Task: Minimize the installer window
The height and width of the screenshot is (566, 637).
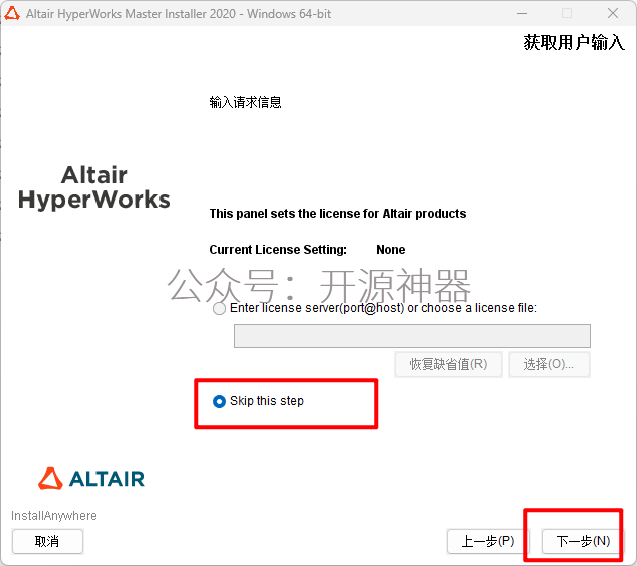Action: click(x=522, y=13)
